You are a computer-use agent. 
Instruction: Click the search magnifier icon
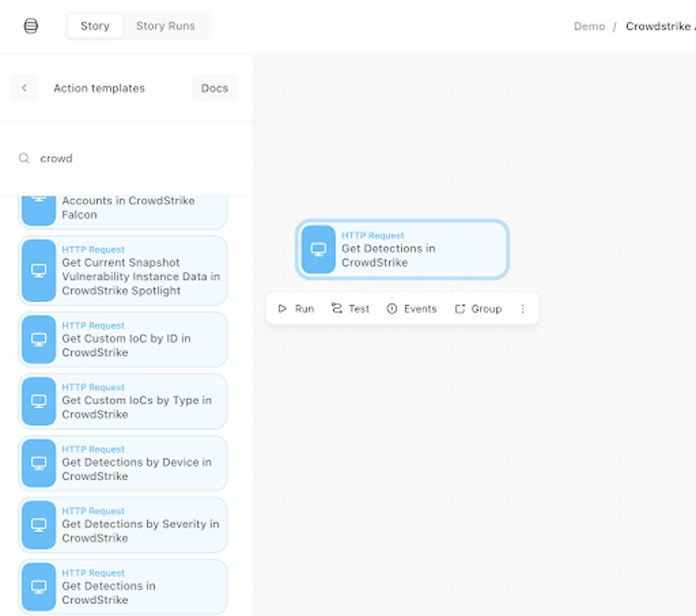click(x=24, y=158)
